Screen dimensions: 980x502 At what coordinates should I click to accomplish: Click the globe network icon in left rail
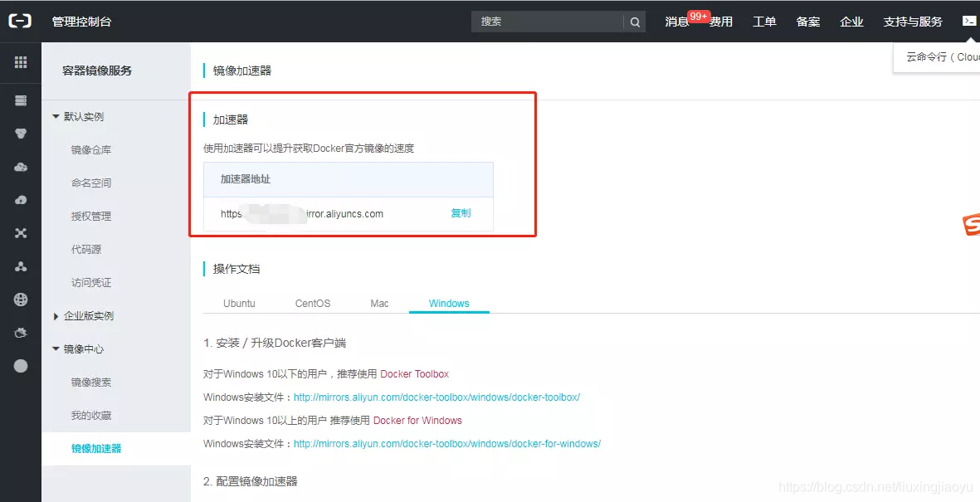point(20,299)
